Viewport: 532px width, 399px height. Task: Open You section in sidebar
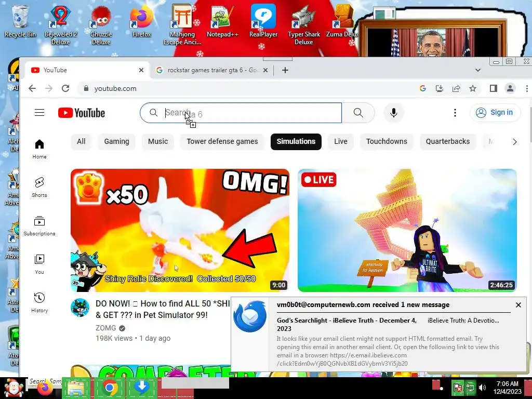click(39, 264)
